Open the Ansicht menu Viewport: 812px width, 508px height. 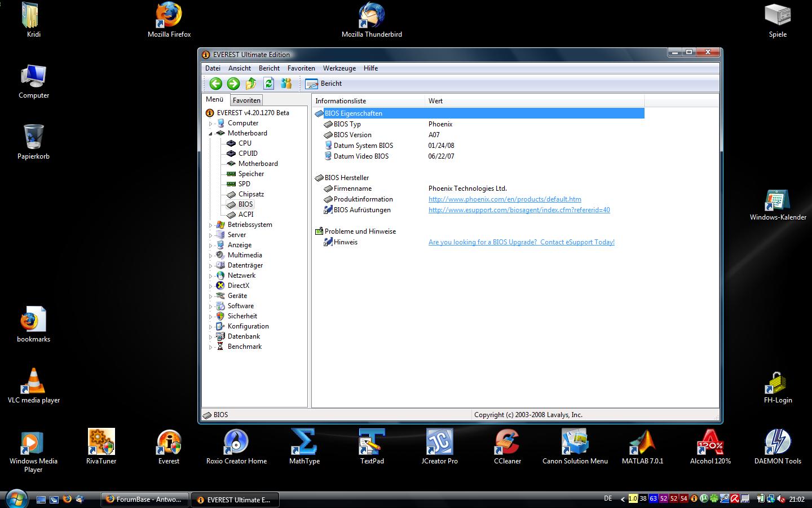pyautogui.click(x=240, y=68)
